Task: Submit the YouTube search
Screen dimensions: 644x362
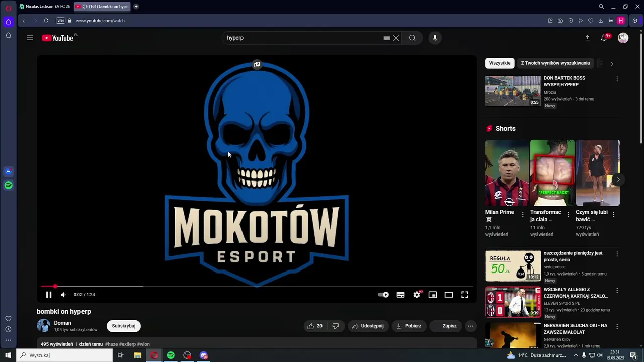Action: coord(412,38)
